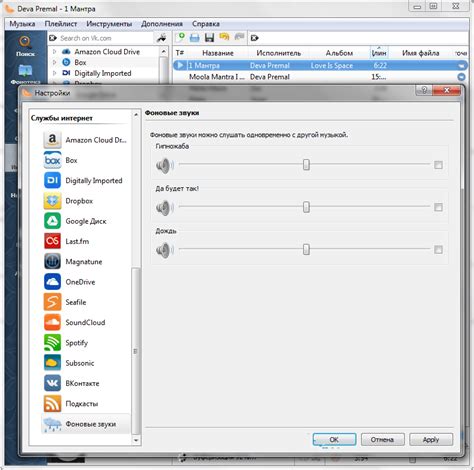Click the save playlist floppy disk icon
The height and width of the screenshot is (470, 474).
tap(209, 38)
